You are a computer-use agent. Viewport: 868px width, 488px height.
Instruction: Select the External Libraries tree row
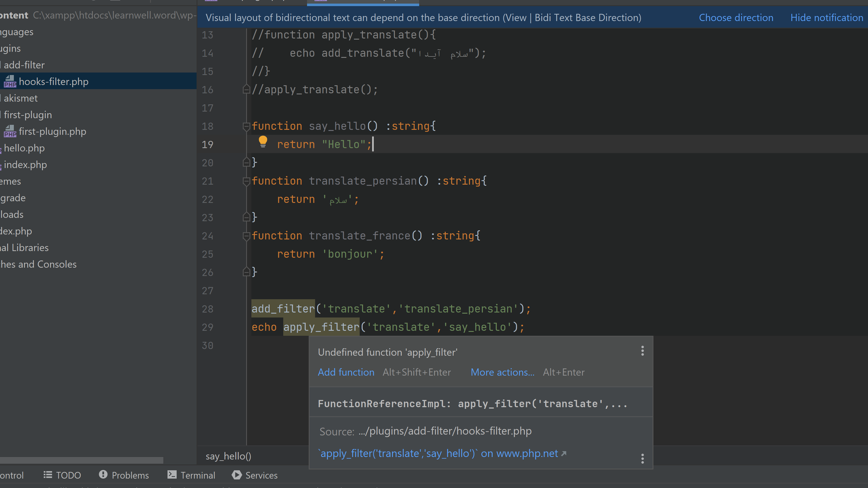pyautogui.click(x=98, y=247)
